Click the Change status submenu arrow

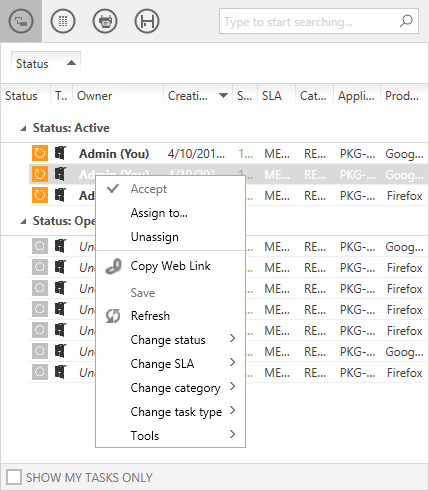(x=233, y=338)
